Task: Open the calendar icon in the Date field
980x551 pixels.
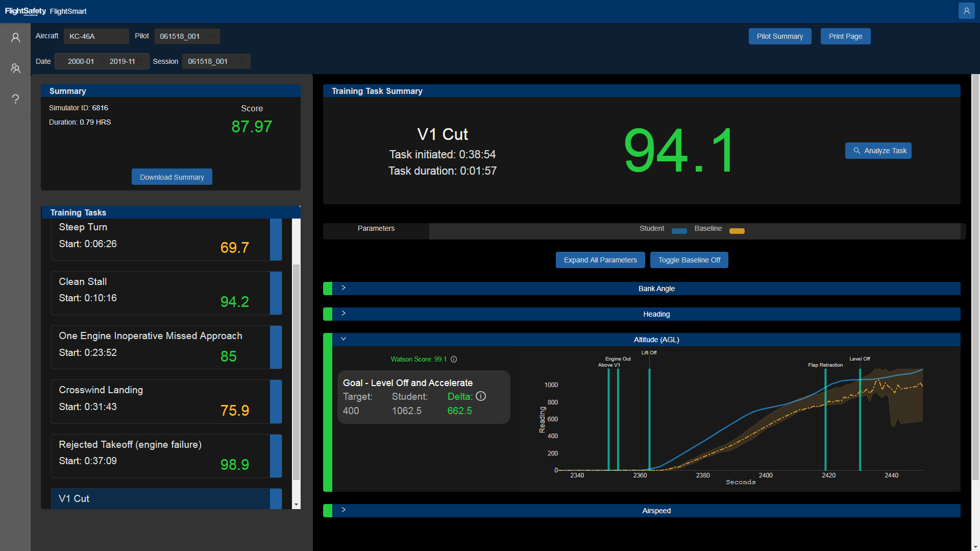Action: click(x=139, y=61)
